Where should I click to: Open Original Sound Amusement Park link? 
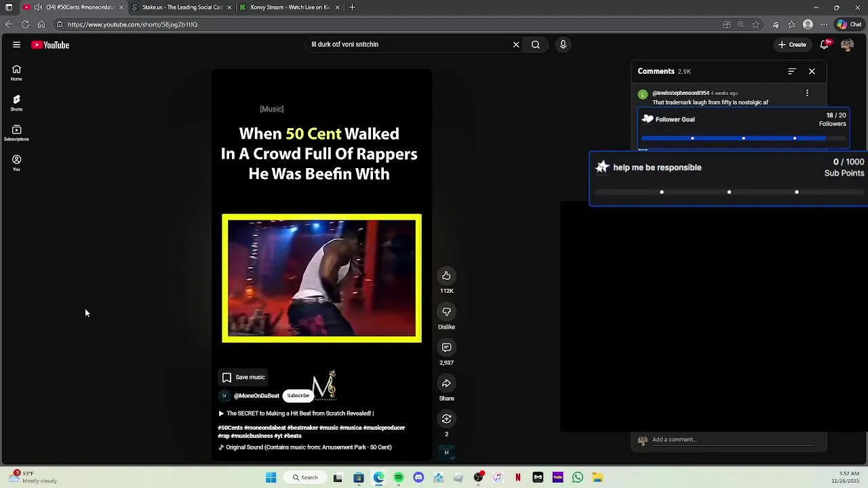(305, 447)
